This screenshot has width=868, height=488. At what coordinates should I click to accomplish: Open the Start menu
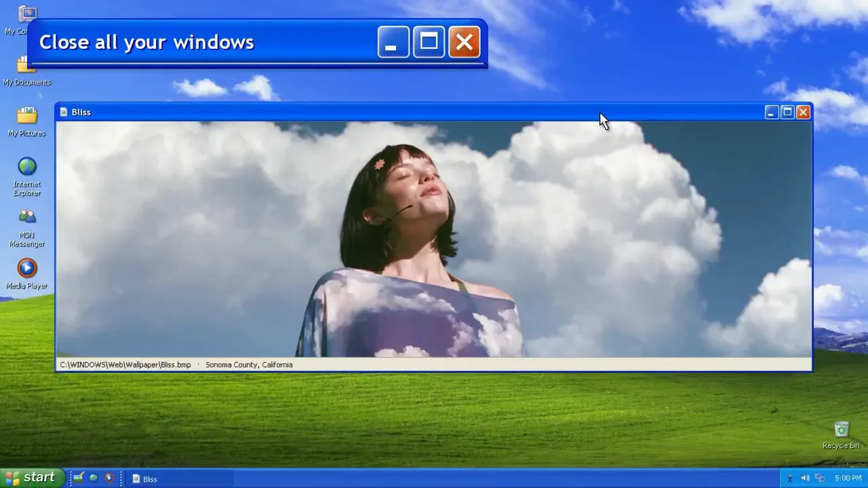32,478
